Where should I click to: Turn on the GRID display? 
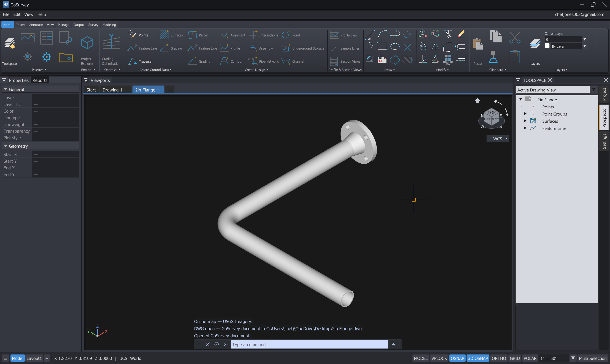515,358
